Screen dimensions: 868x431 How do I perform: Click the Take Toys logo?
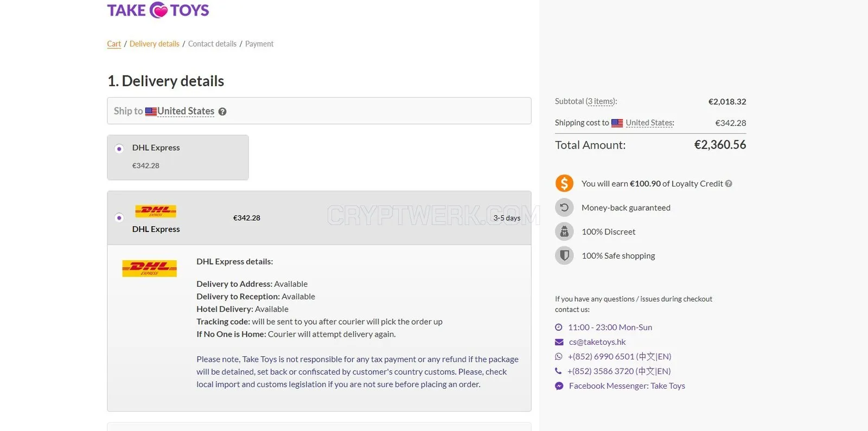click(158, 10)
